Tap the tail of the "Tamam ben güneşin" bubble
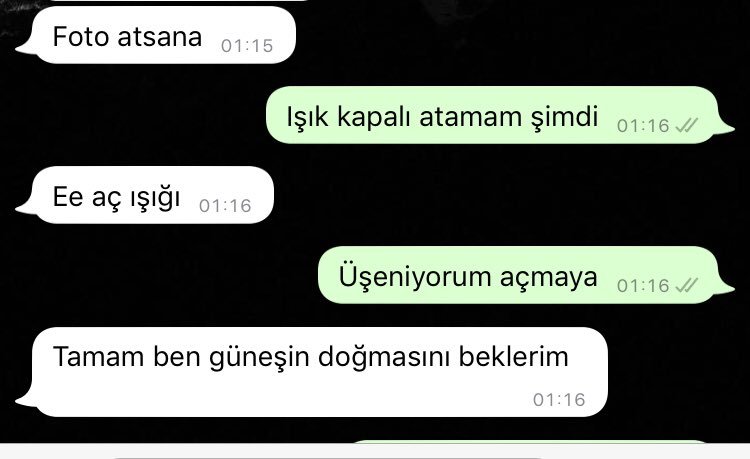Viewport: 750px width, 459px height. pos(25,400)
